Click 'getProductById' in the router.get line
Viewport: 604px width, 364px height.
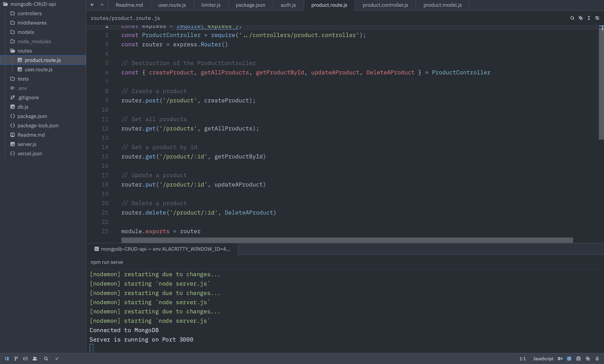tap(239, 156)
